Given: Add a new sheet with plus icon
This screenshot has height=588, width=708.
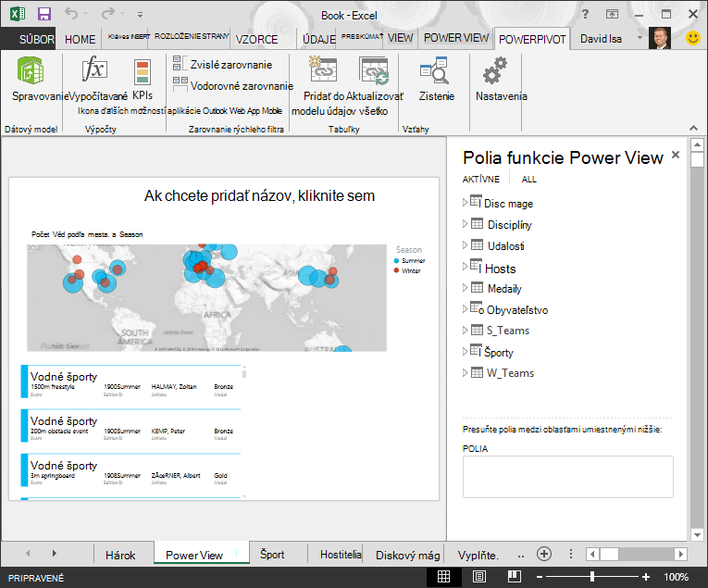Looking at the screenshot, I should [544, 553].
